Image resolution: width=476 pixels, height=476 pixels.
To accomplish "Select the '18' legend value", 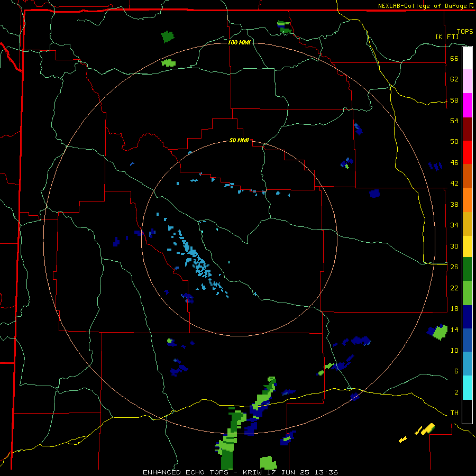I will pos(454,309).
